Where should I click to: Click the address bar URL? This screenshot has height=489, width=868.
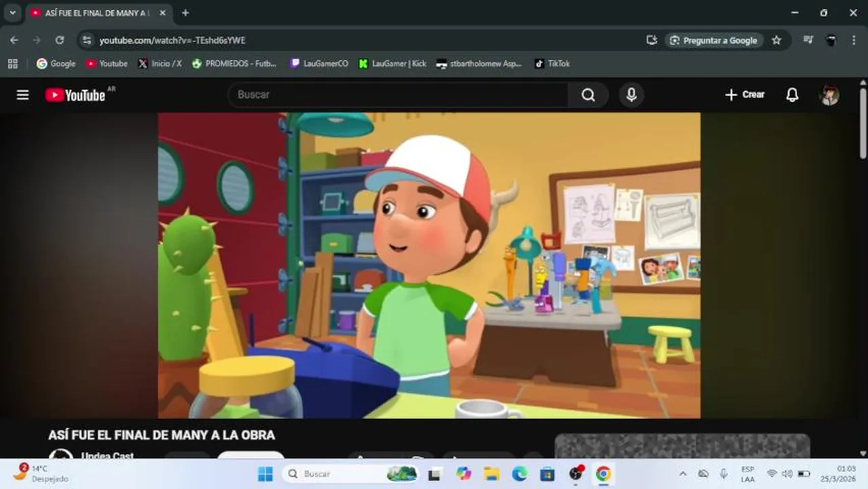173,41
